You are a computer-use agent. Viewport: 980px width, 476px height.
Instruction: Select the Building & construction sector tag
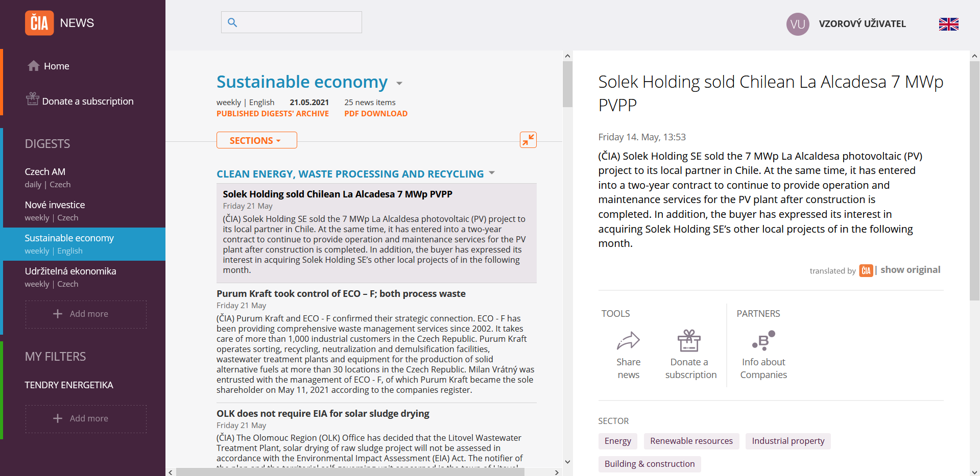[x=650, y=464]
